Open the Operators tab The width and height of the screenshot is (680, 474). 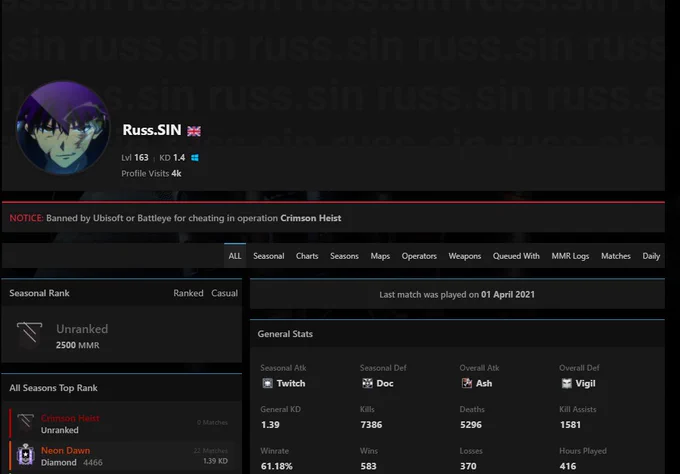point(419,256)
